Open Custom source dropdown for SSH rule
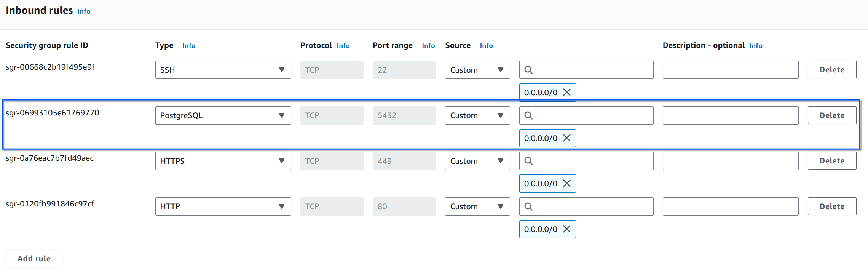 (477, 70)
